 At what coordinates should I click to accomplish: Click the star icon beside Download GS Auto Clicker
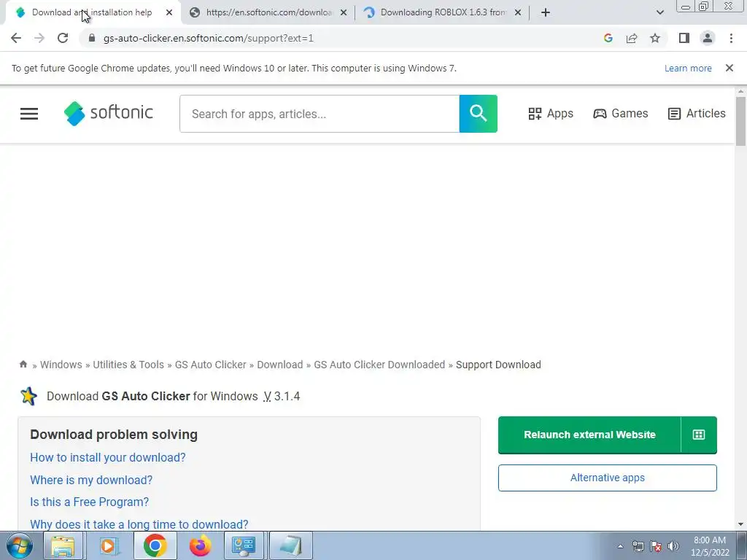click(x=28, y=396)
